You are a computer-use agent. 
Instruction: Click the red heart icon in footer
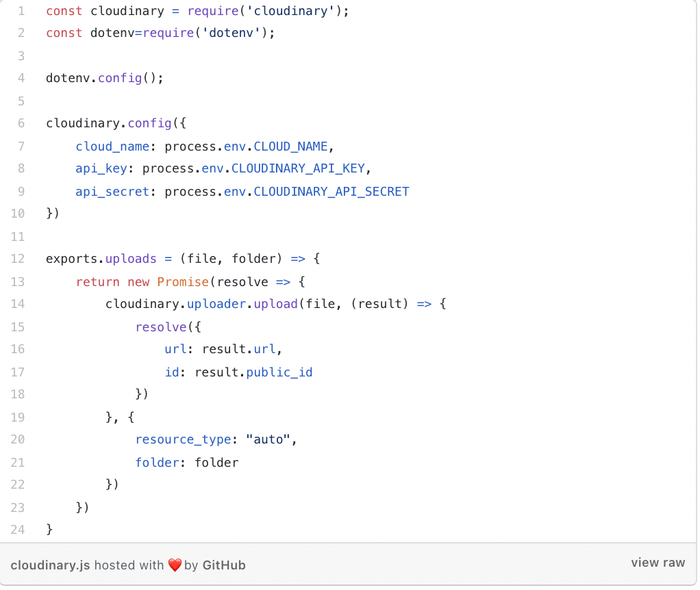[175, 565]
